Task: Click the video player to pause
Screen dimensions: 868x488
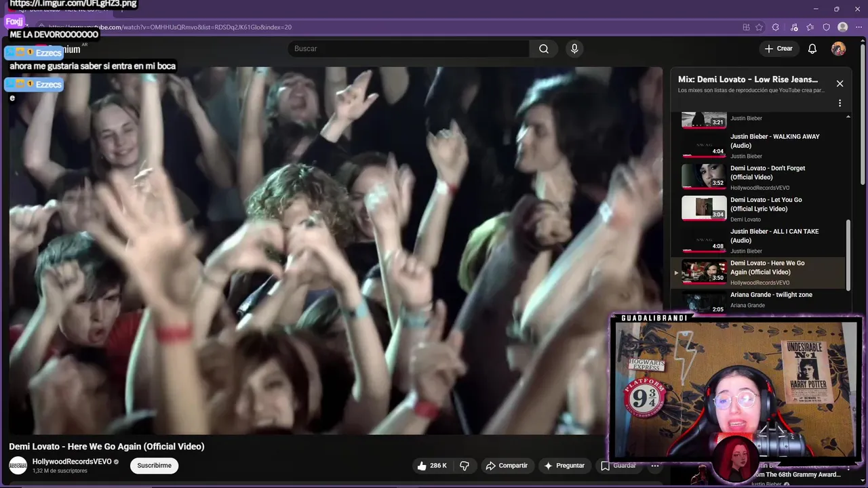Action: click(336, 251)
